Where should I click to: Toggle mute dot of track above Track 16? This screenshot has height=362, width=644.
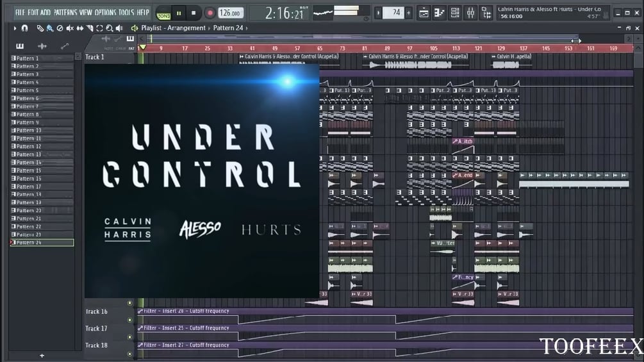[130, 303]
